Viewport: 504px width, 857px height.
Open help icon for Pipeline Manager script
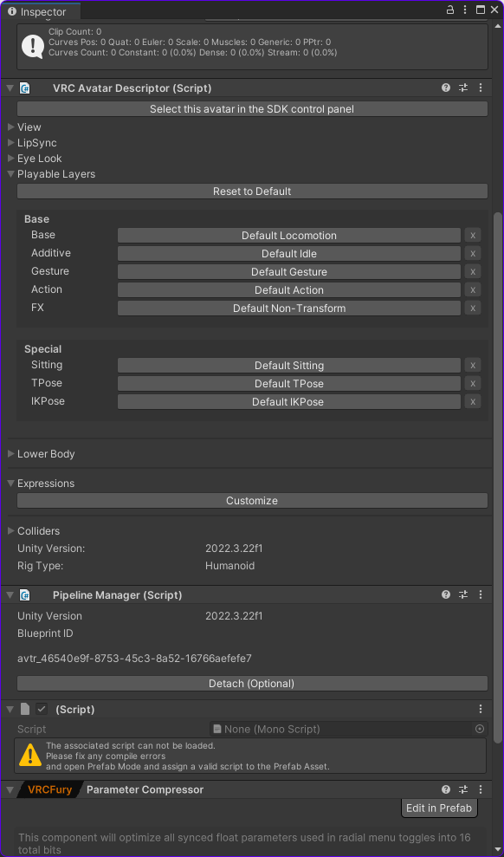[446, 594]
